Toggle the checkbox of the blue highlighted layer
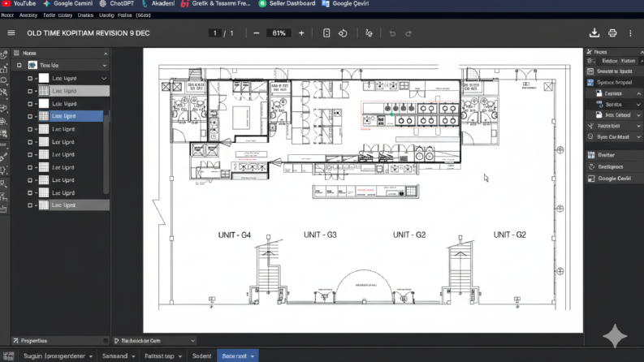This screenshot has height=362, width=644. coord(30,116)
